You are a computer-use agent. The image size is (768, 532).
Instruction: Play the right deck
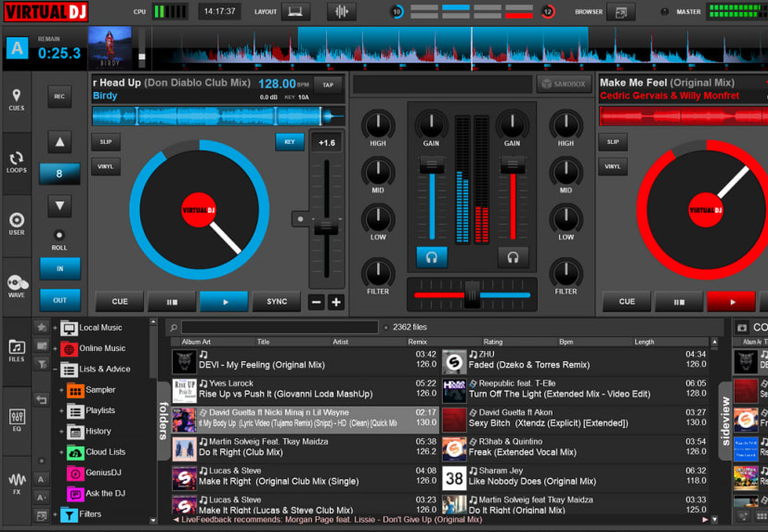click(732, 301)
